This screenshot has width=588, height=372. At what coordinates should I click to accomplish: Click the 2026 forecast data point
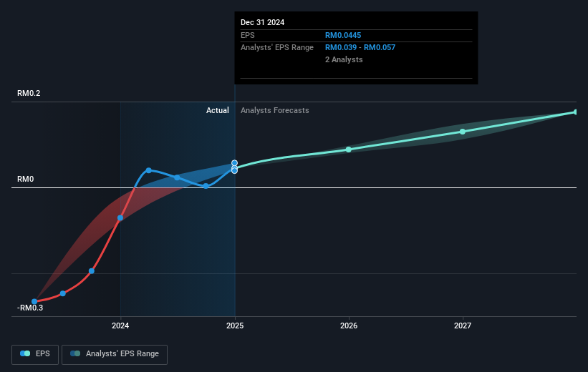pyautogui.click(x=348, y=150)
